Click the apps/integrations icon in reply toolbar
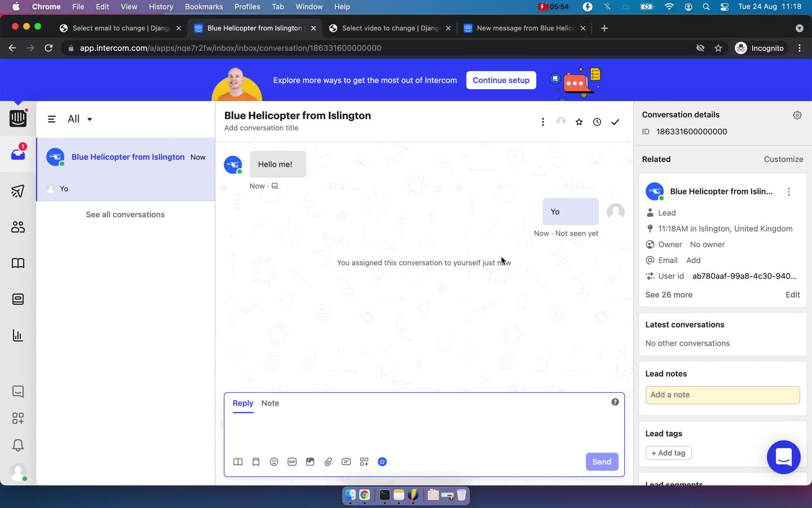Screen dimensions: 812x508 tap(364, 462)
